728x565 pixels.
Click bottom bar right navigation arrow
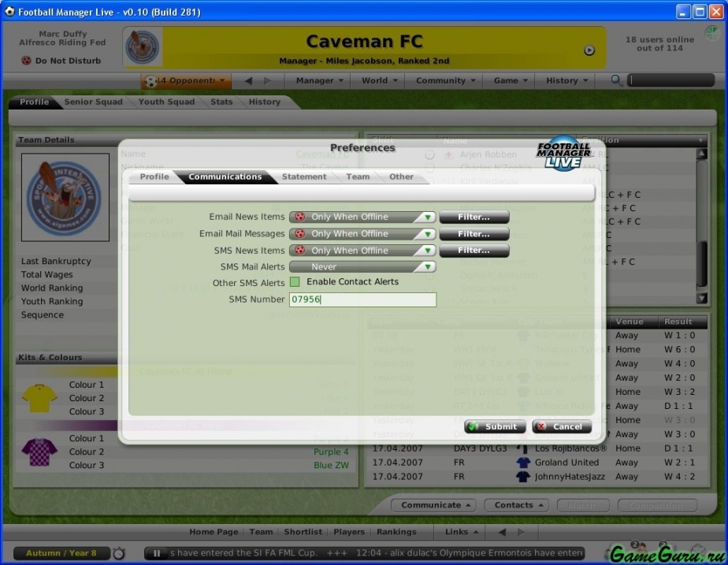pos(522,532)
